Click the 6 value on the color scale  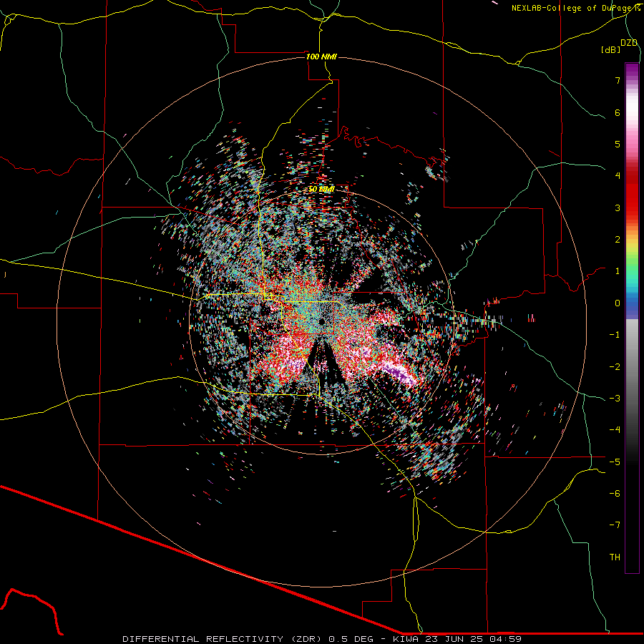pos(618,112)
